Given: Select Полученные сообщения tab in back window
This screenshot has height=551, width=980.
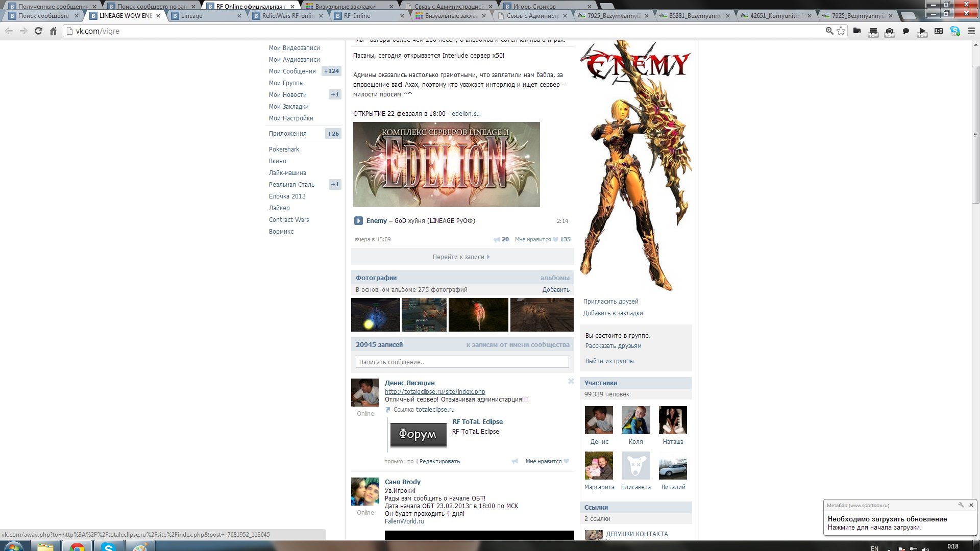Looking at the screenshot, I should coord(53,6).
